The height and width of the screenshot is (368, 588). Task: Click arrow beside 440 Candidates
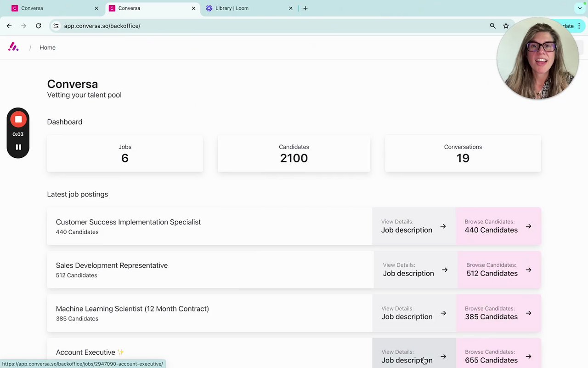click(529, 226)
